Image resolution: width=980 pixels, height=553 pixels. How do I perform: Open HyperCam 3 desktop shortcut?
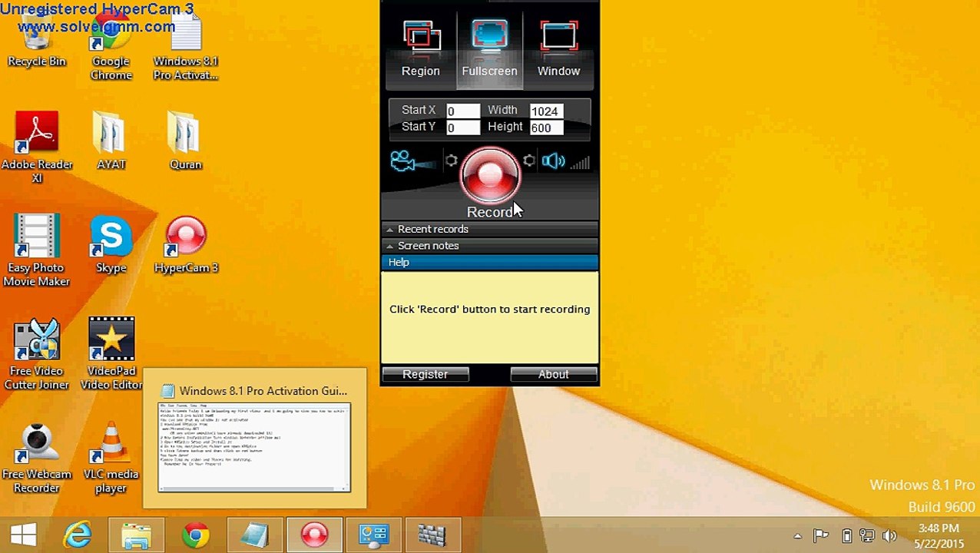185,244
